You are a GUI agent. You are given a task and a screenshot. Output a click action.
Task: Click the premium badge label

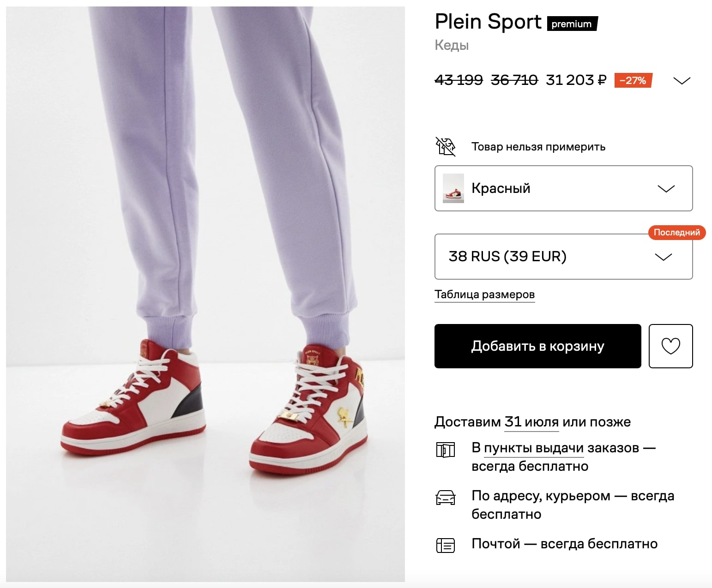(572, 24)
